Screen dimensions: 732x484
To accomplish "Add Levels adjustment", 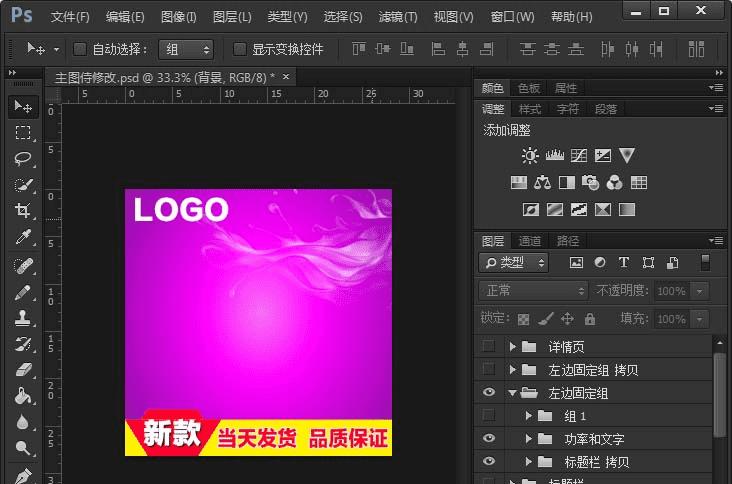I will pos(555,155).
